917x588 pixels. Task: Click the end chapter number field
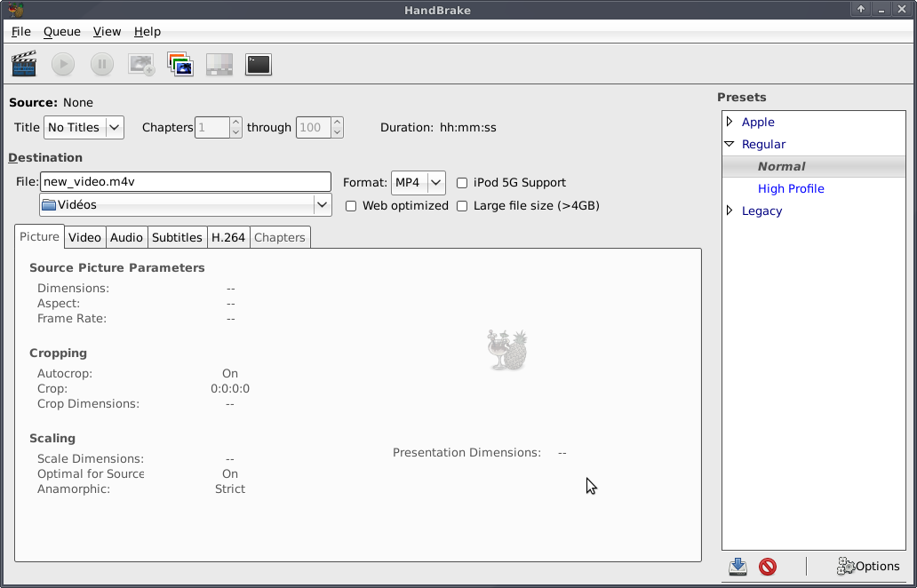point(314,127)
